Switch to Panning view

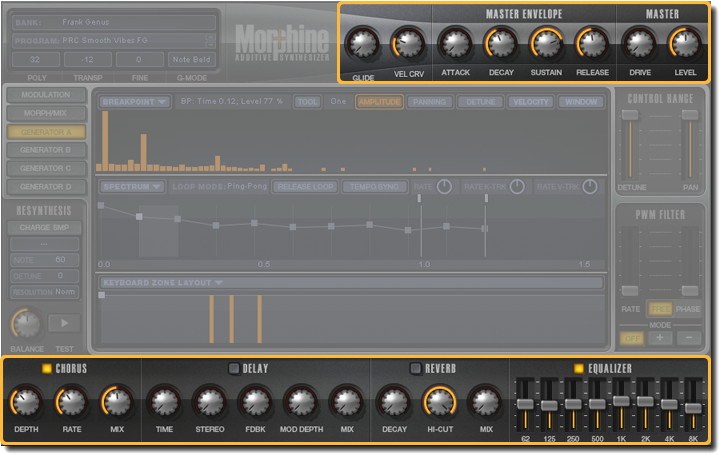[429, 102]
